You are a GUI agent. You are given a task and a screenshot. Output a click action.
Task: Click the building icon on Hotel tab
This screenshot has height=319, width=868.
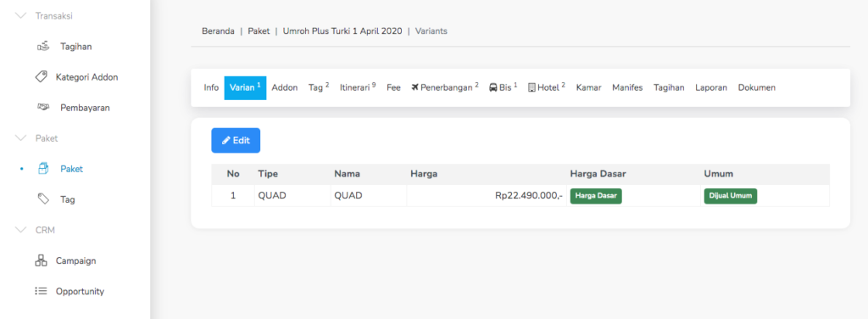[x=531, y=87]
